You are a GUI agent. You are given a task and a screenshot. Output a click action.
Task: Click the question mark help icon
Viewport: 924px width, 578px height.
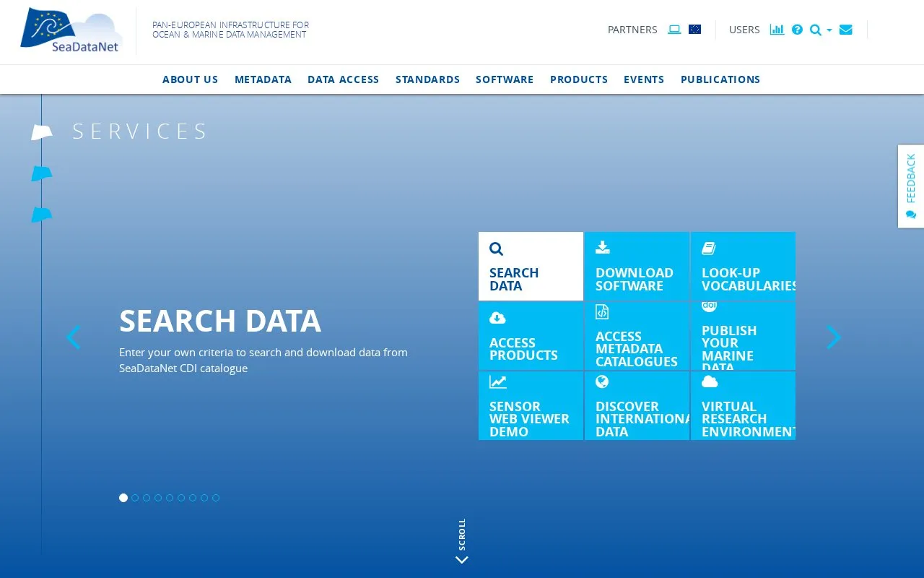pyautogui.click(x=797, y=30)
